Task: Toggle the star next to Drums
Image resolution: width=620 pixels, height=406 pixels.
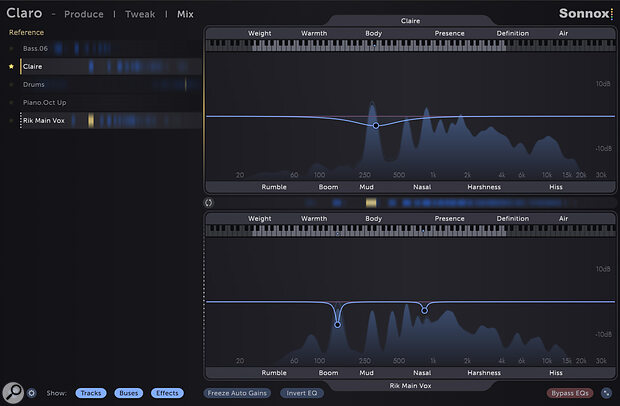Action: click(x=11, y=85)
